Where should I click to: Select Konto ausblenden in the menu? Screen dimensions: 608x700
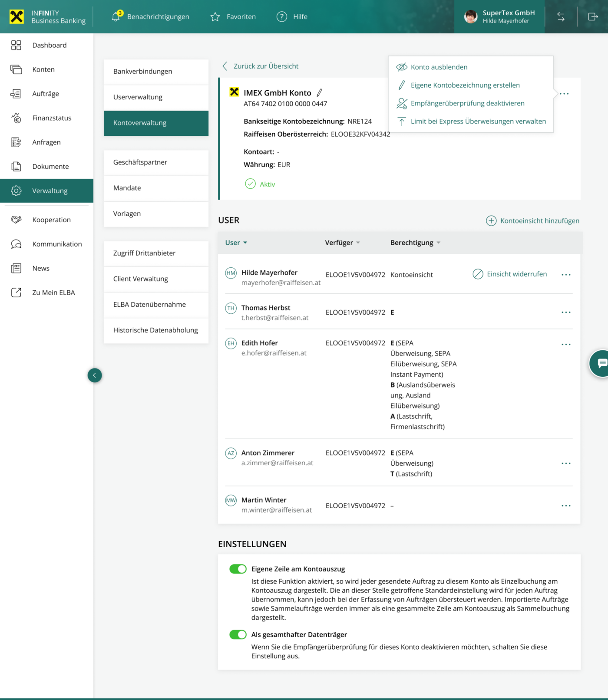439,67
